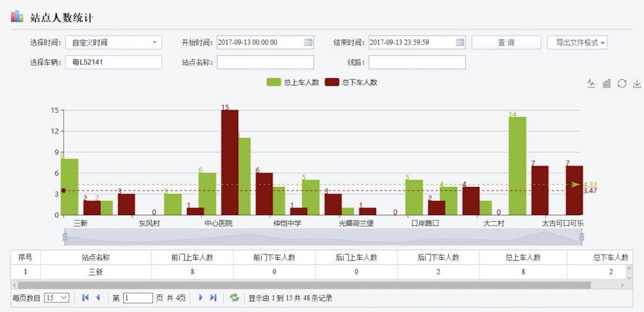
Task: Save chart image with download icon
Action: tap(637, 84)
